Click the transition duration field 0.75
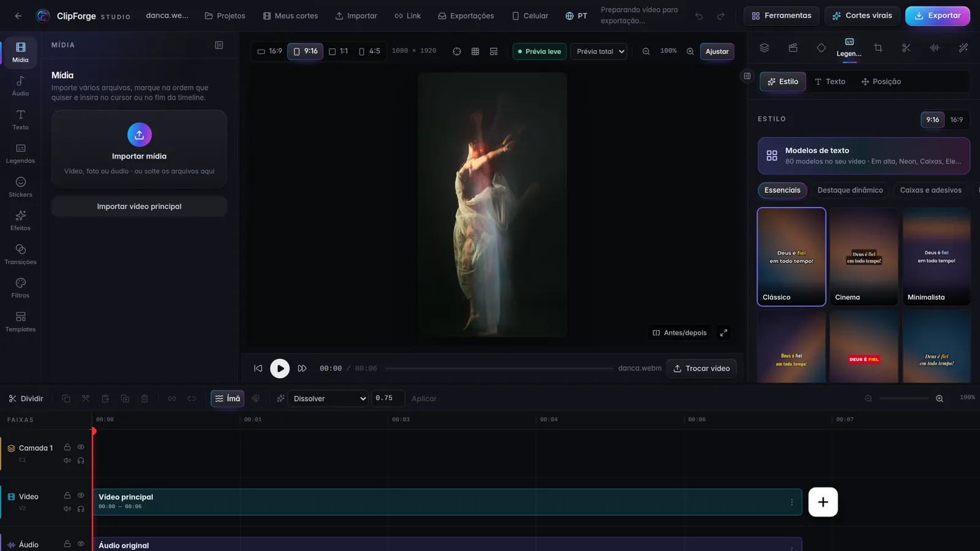Image resolution: width=980 pixels, height=551 pixels. pos(388,399)
